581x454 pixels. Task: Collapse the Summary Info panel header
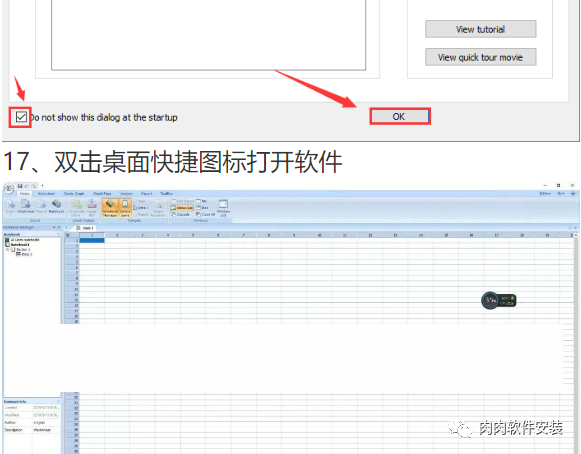pyautogui.click(x=58, y=401)
